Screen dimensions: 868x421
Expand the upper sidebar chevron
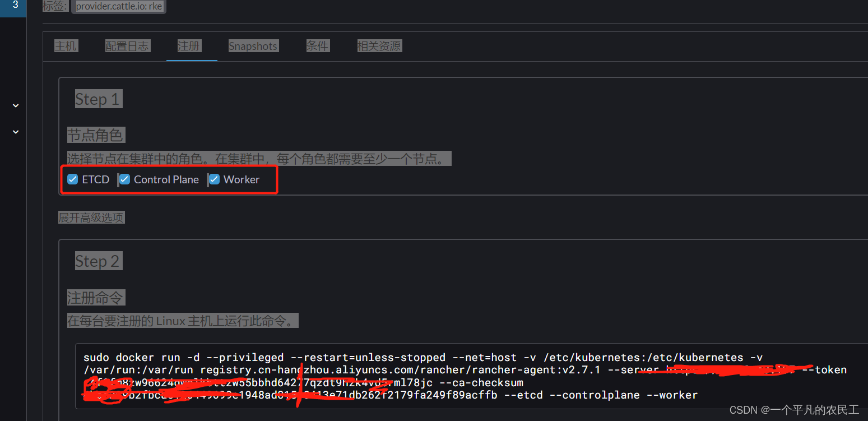[16, 105]
